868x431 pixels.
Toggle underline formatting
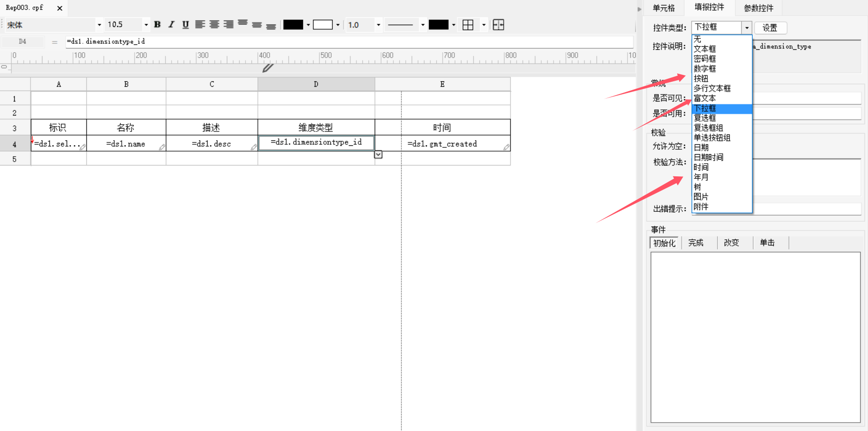click(x=185, y=25)
